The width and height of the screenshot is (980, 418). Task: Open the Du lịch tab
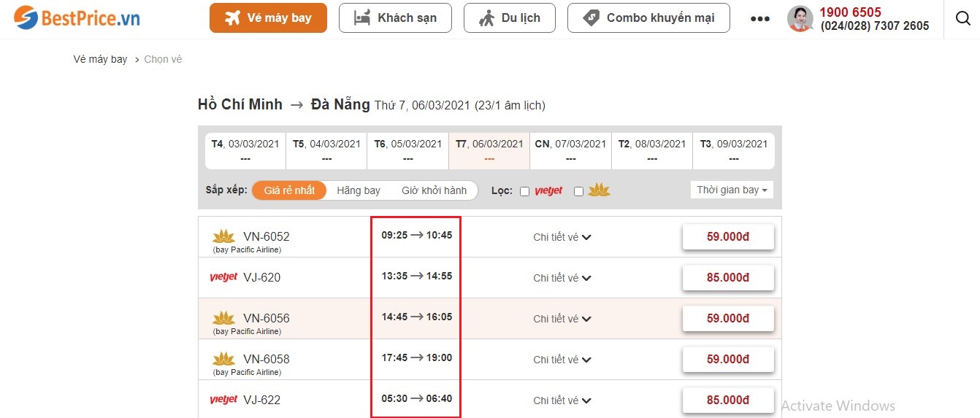pyautogui.click(x=509, y=18)
